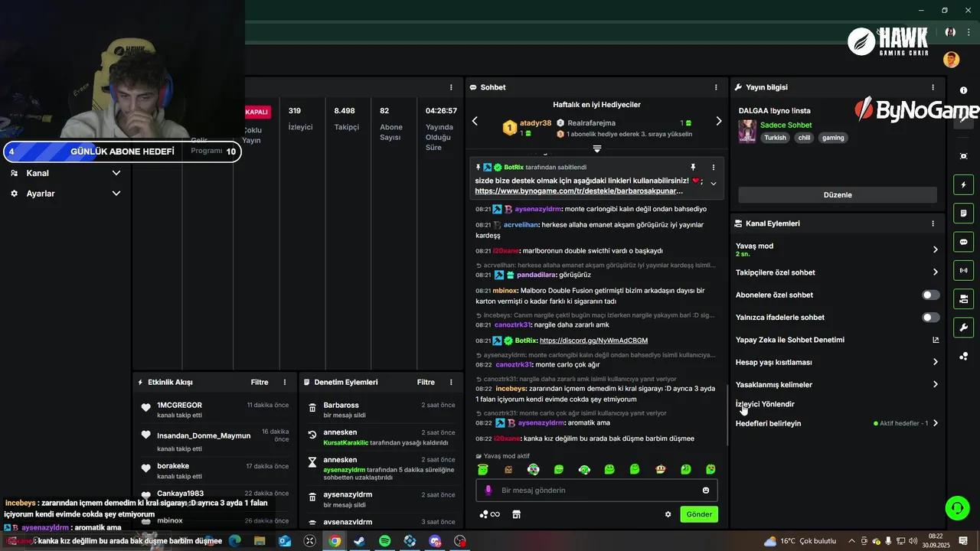Click Turkish tag chip
980x551 pixels.
point(775,138)
